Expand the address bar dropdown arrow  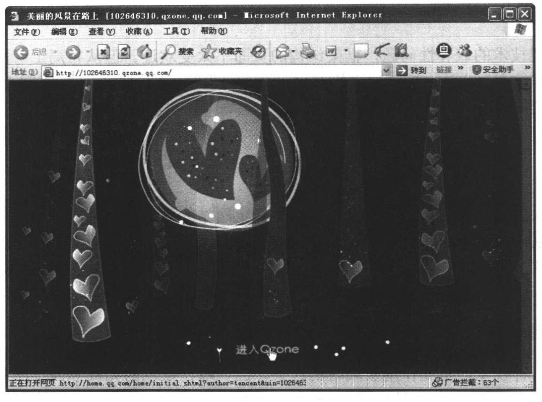pos(386,71)
